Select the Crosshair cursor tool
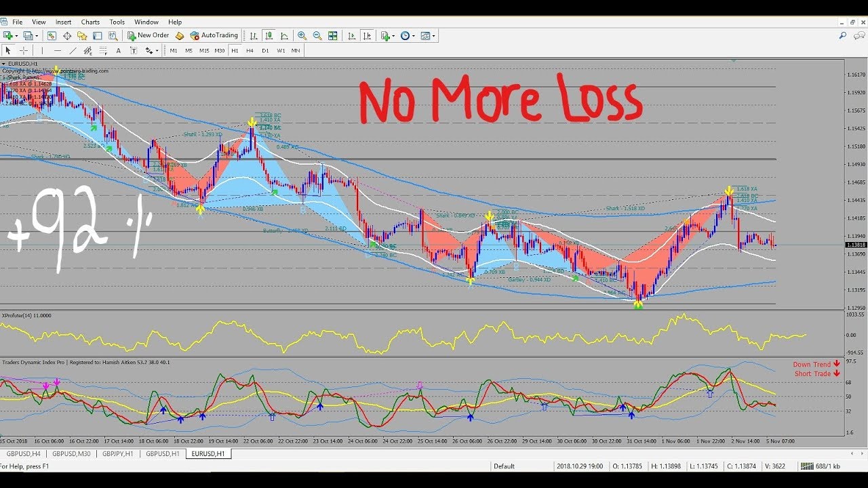Viewport: 868px width, 488px height. tap(24, 50)
